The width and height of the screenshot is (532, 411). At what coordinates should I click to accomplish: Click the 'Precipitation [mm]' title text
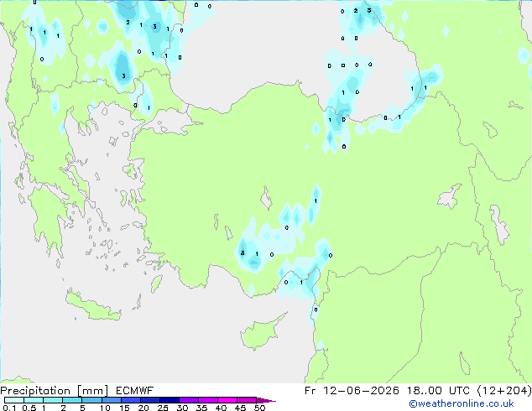(55, 391)
